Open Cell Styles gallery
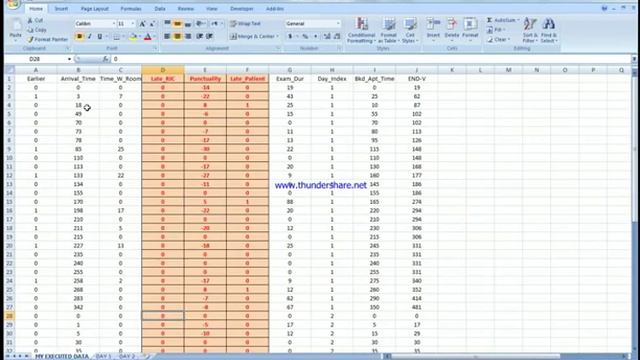 [409, 30]
